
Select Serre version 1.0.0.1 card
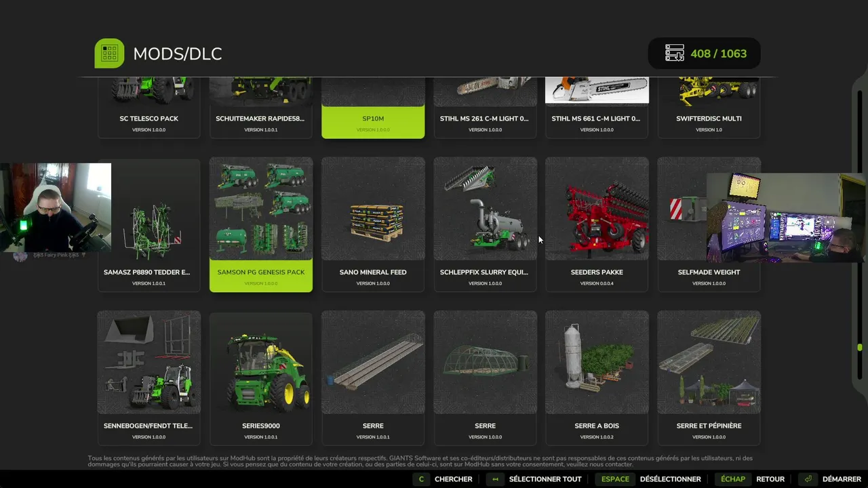tap(373, 378)
